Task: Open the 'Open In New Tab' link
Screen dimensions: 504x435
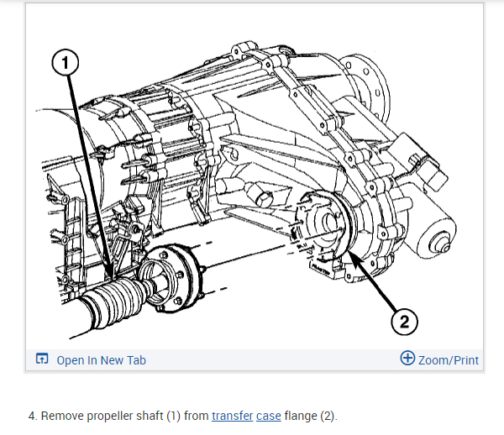Action: (102, 360)
